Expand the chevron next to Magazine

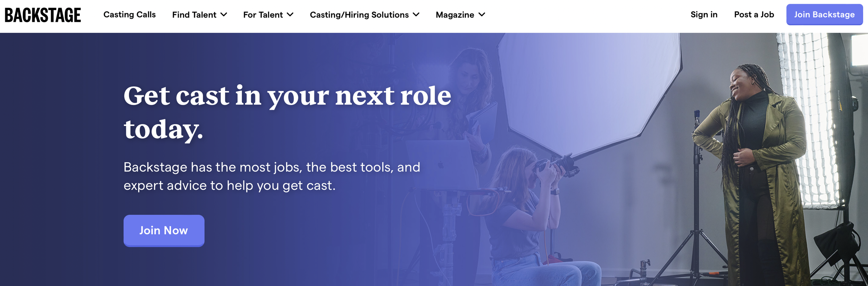point(482,15)
